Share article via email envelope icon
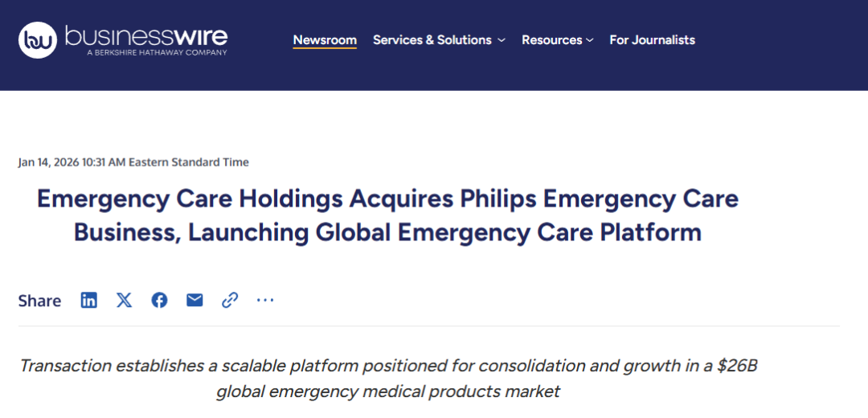This screenshot has height=418, width=868. 194,300
